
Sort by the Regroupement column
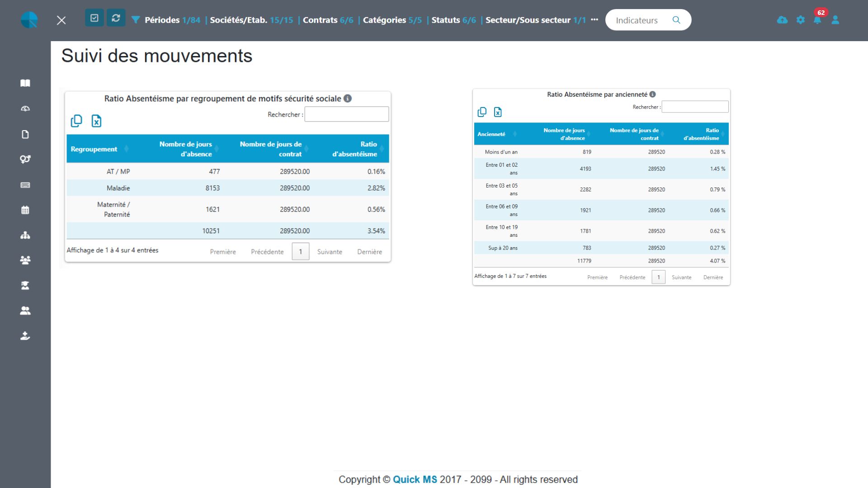pyautogui.click(x=94, y=149)
